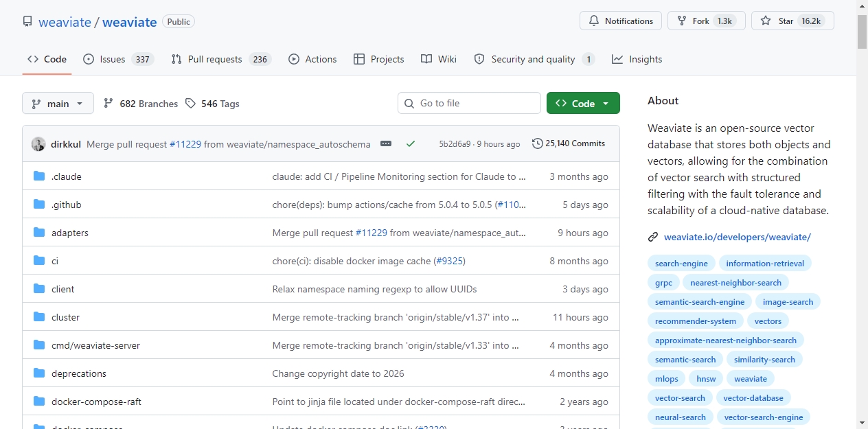The image size is (868, 429).
Task: Select the vector-database topic tag
Action: tap(753, 398)
